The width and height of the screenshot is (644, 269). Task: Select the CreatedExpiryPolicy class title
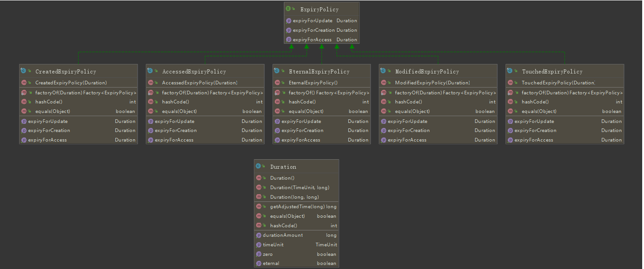[65, 72]
